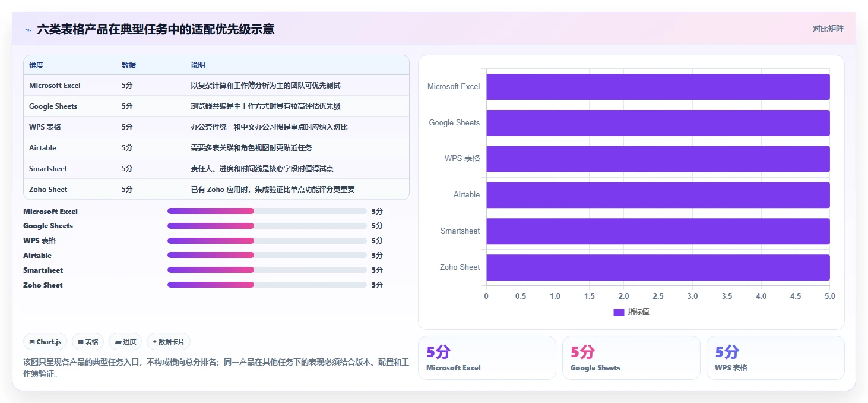Click the 0.5 tick on chart x-axis
868x403 pixels.
pos(521,296)
